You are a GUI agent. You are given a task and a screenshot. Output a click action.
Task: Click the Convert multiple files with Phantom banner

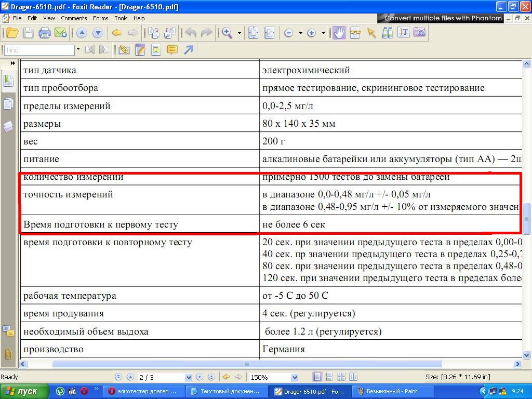[x=441, y=18]
